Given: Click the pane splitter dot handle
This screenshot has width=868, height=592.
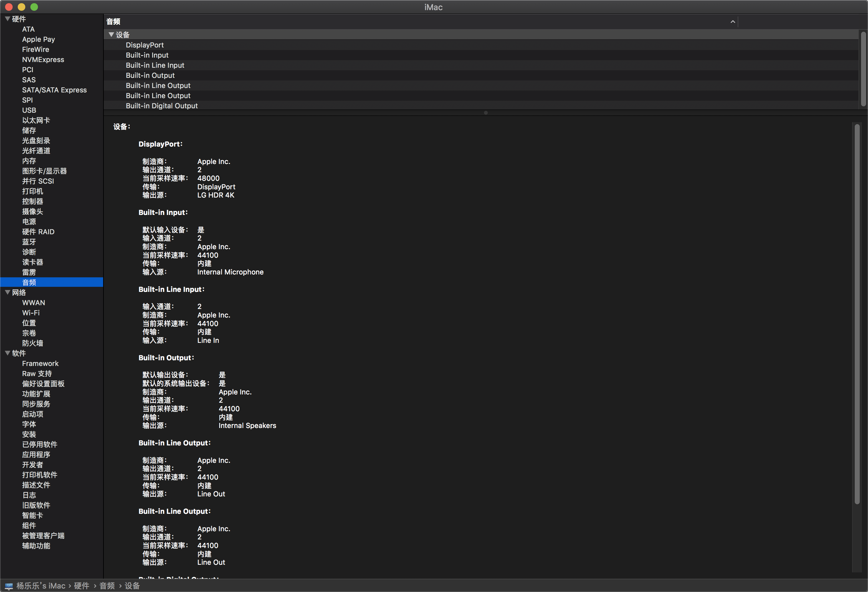Looking at the screenshot, I should [x=486, y=112].
